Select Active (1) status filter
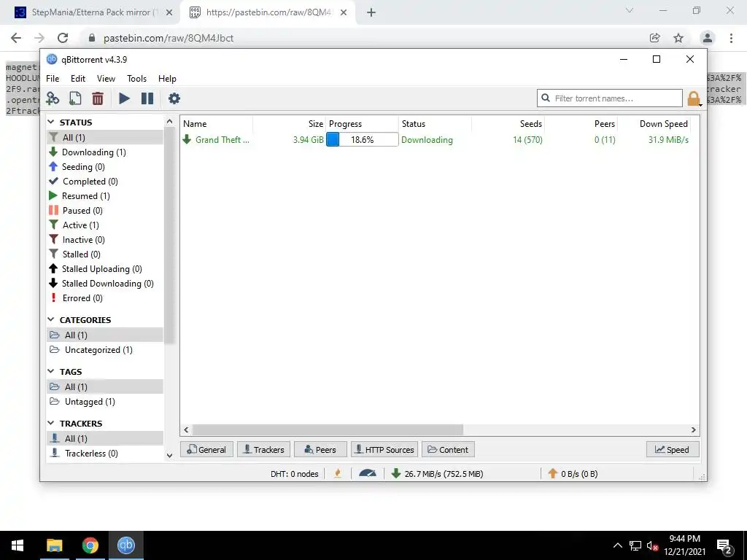Viewport: 747px width, 560px height. point(105,225)
